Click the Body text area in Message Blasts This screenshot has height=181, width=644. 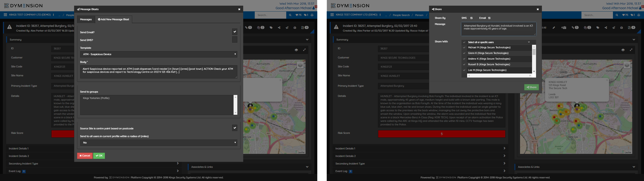pyautogui.click(x=159, y=72)
